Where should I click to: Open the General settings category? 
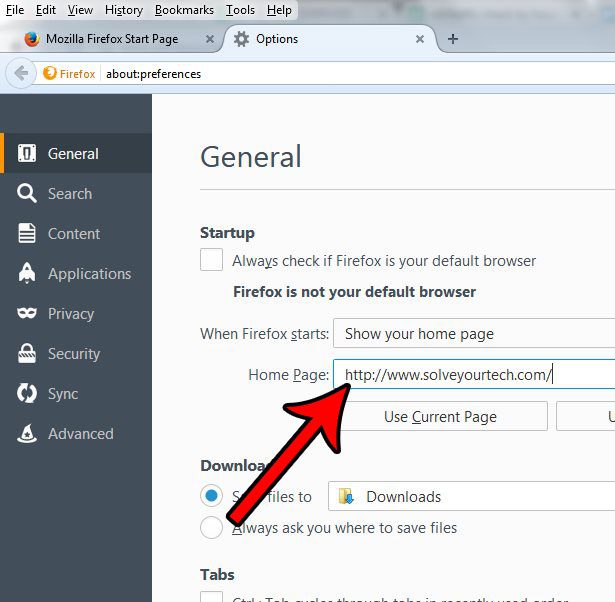[76, 153]
